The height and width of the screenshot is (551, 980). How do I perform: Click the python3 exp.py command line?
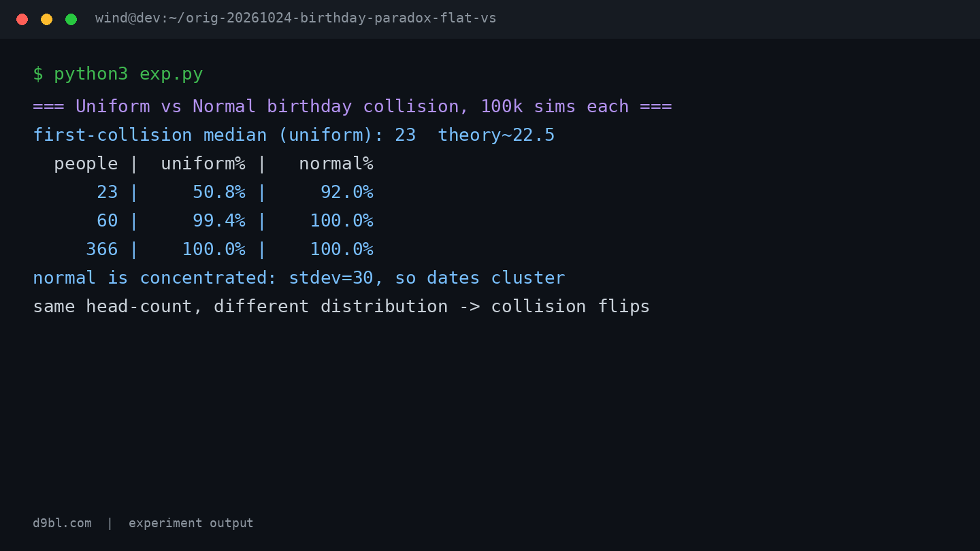118,73
